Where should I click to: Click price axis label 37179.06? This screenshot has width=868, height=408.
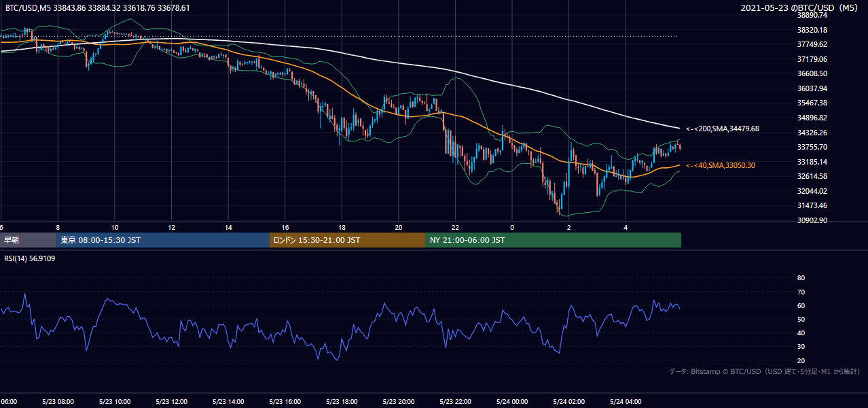pos(812,59)
